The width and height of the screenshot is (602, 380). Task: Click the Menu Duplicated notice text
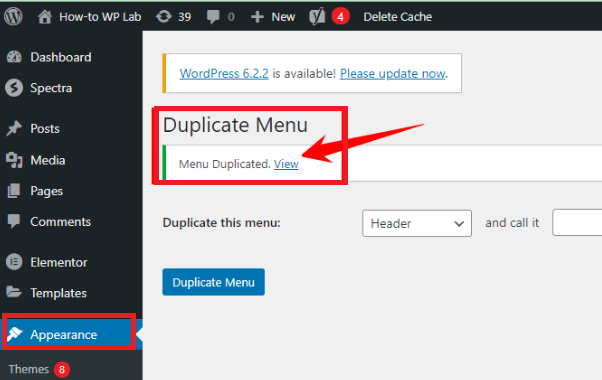tap(225, 164)
